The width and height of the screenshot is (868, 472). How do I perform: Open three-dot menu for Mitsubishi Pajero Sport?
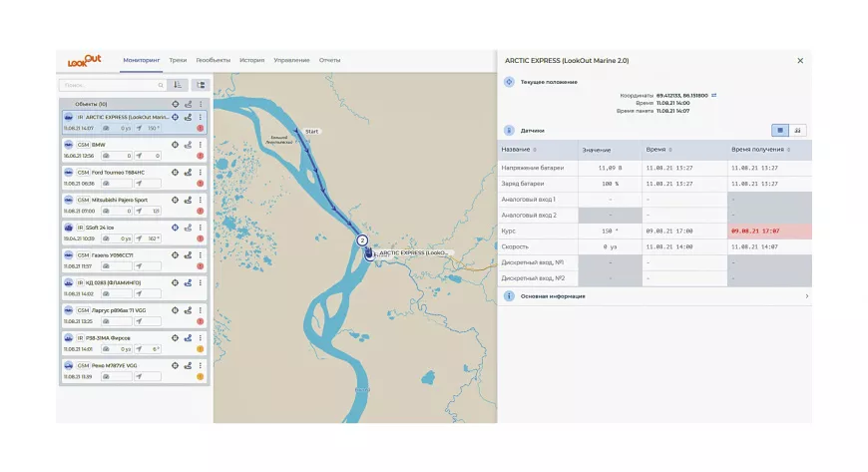pyautogui.click(x=201, y=200)
